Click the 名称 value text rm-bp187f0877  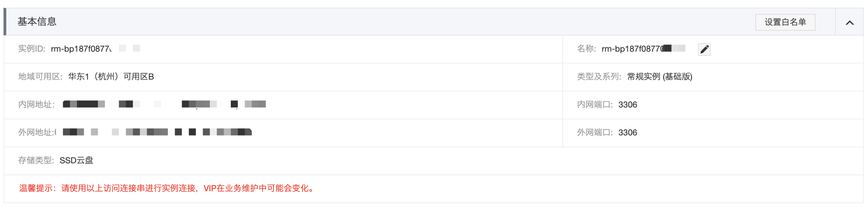(x=631, y=49)
